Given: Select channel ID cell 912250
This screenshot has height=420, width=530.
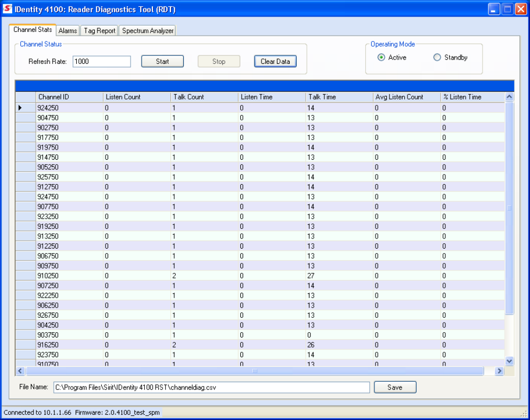Looking at the screenshot, I should [x=69, y=246].
